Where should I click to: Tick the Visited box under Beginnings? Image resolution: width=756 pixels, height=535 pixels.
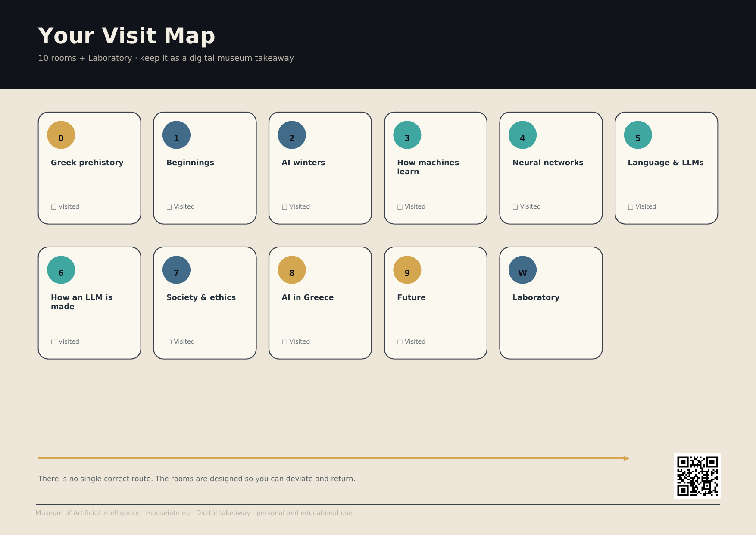point(169,207)
